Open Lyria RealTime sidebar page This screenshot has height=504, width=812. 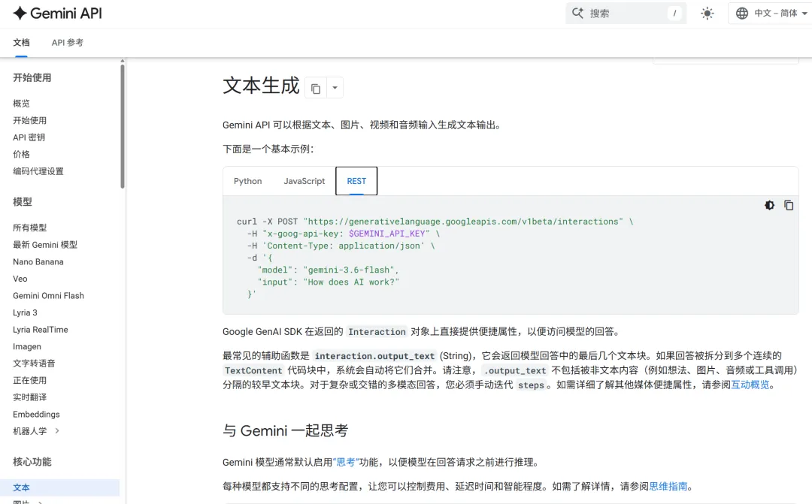[41, 330]
